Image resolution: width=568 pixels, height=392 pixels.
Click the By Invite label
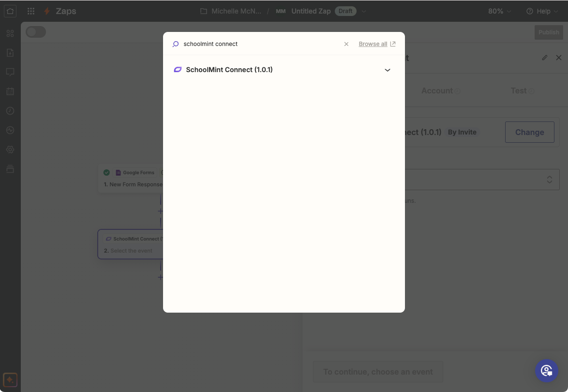point(462,132)
